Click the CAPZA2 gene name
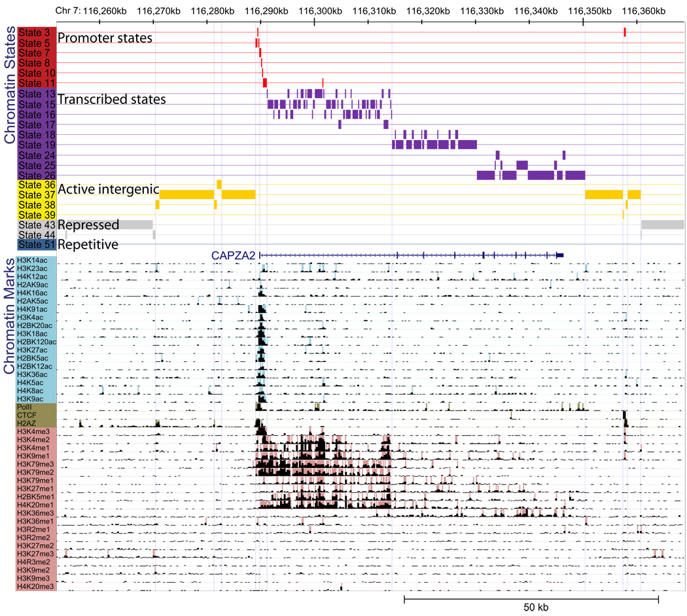Image resolution: width=687 pixels, height=616 pixels. pos(233,255)
